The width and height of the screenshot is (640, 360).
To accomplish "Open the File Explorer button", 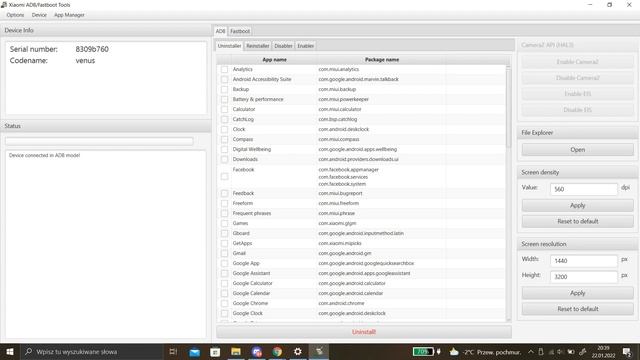I will click(x=578, y=150).
